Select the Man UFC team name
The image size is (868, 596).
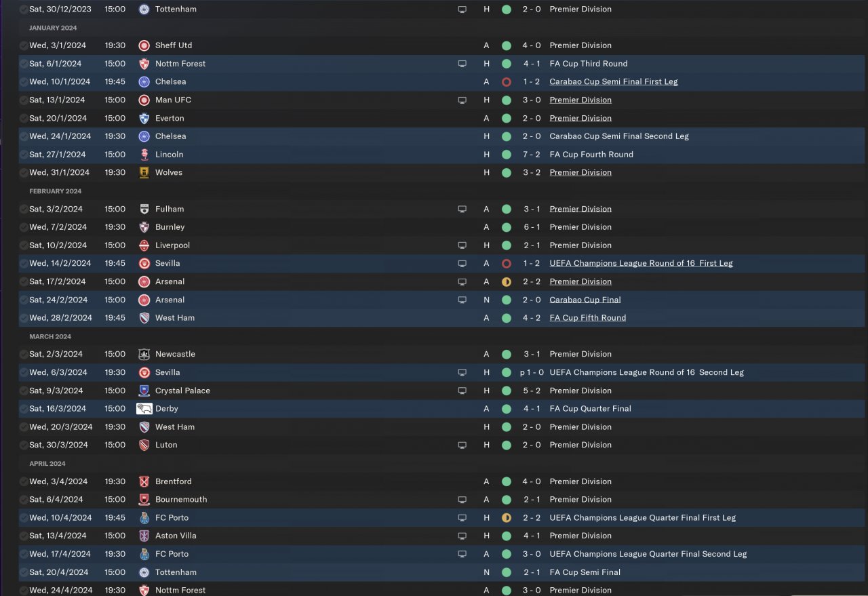tap(173, 100)
